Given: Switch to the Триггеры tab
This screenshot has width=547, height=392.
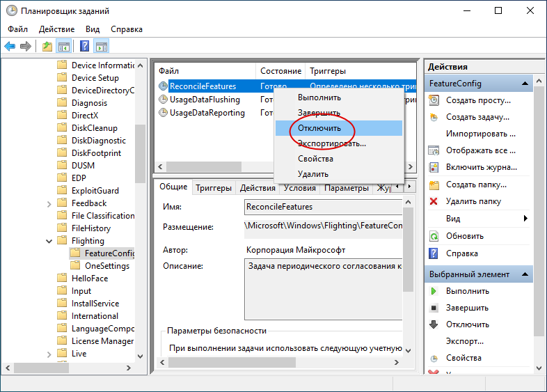Looking at the screenshot, I should click(214, 188).
